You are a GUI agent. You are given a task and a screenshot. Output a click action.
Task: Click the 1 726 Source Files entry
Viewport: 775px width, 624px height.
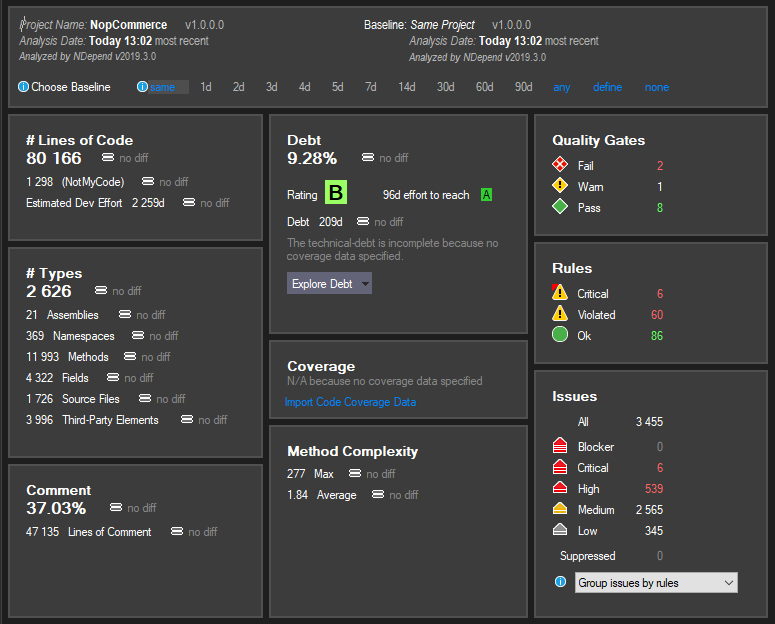pos(73,399)
